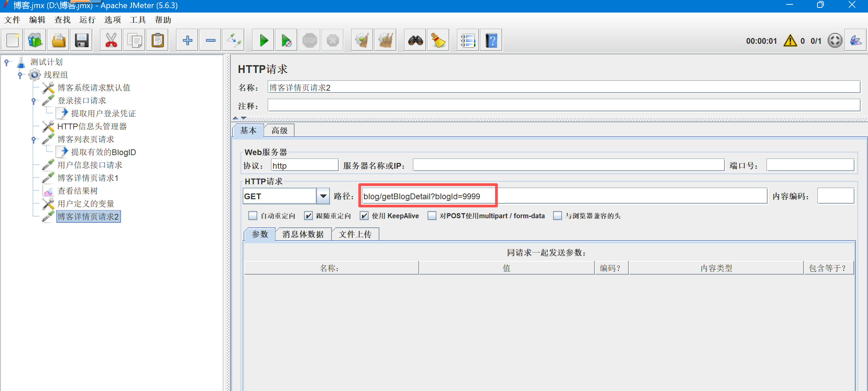The width and height of the screenshot is (868, 391).
Task: Click the Start No Pauses icon
Action: tap(286, 41)
